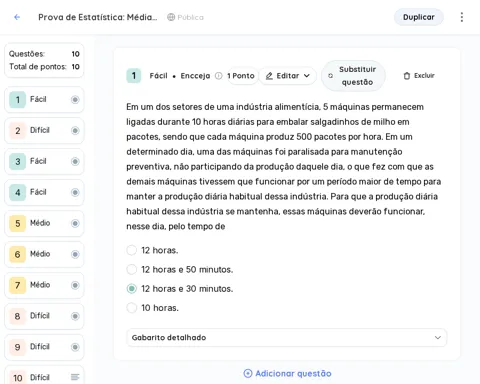The height and width of the screenshot is (384, 480).
Task: Expand the Gabarito detalhado section
Action: [286, 338]
